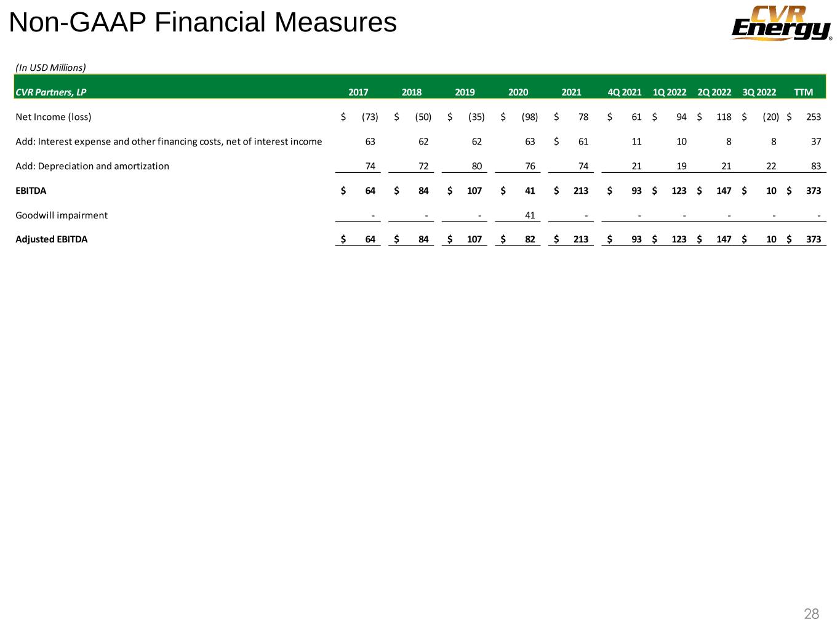
Task: Click the Depreciation and amortization row label
Action: 92,166
